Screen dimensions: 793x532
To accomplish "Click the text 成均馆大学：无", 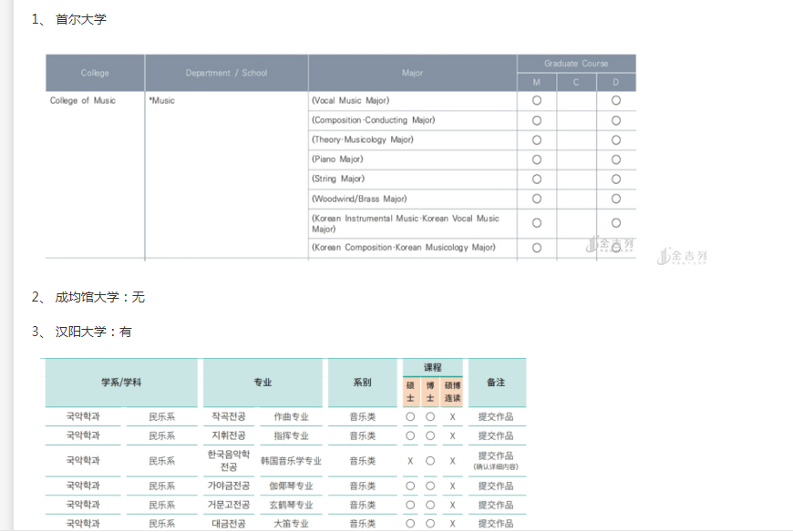I will (x=99, y=297).
